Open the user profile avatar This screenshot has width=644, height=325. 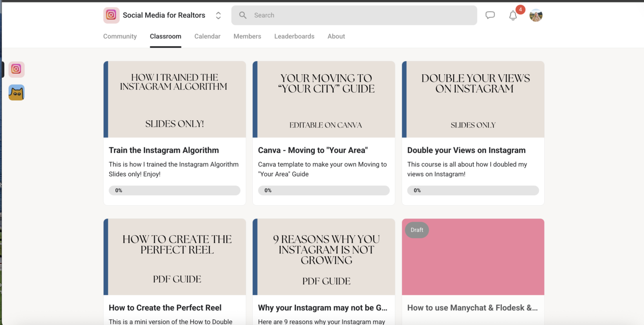pos(536,16)
